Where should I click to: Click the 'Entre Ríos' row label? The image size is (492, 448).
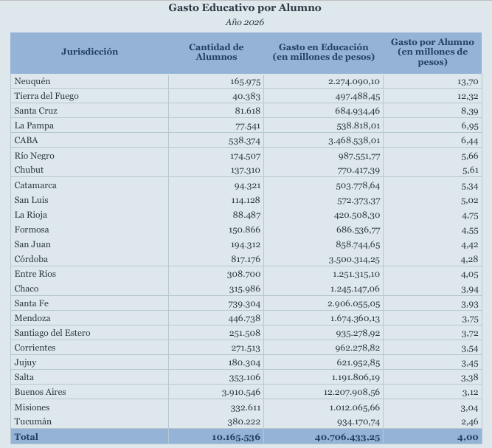[35, 274]
